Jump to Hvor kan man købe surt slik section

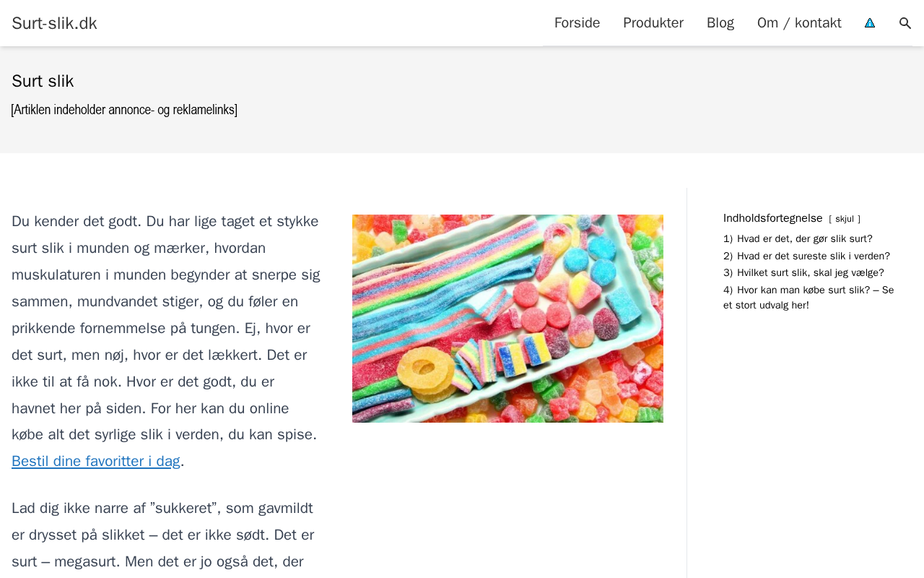coord(808,298)
